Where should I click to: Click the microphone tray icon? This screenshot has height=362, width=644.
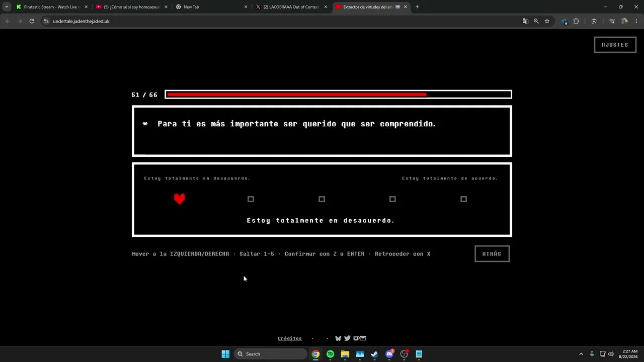coord(592,354)
